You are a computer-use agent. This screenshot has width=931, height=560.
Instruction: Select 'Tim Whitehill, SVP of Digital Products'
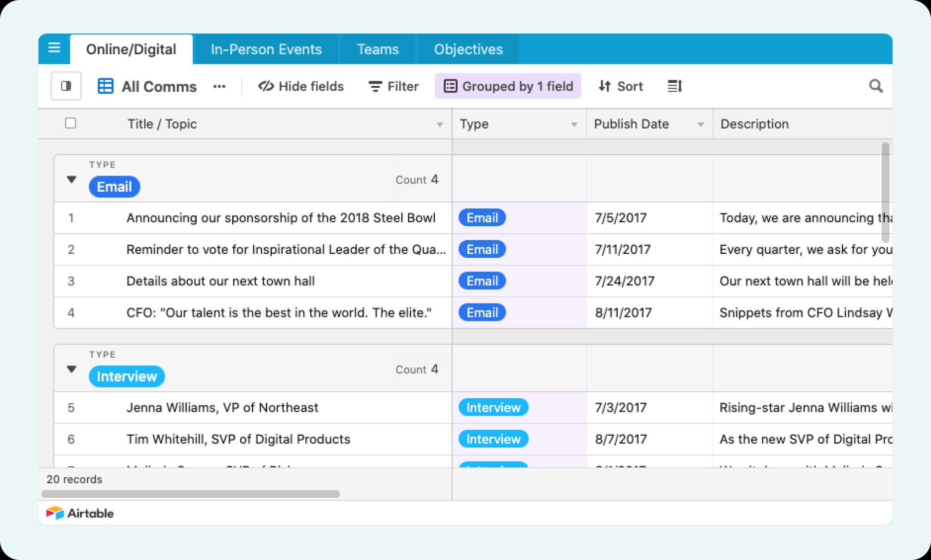pos(238,439)
